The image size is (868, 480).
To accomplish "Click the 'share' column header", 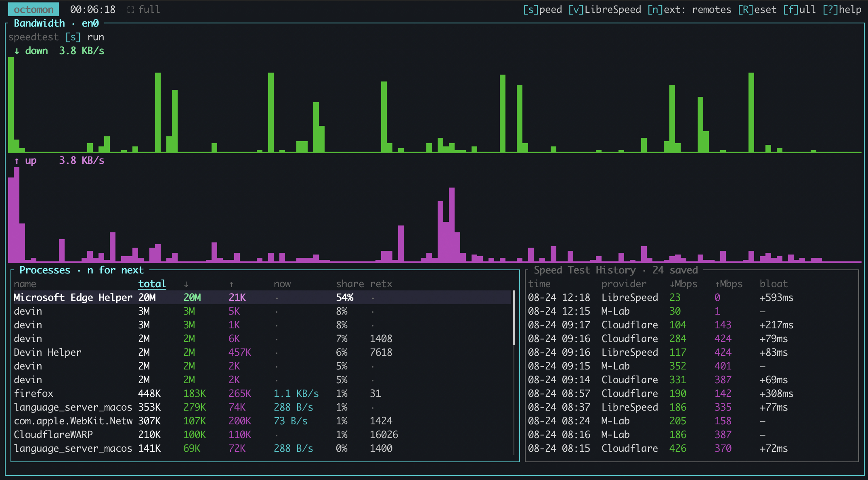I will (x=350, y=284).
